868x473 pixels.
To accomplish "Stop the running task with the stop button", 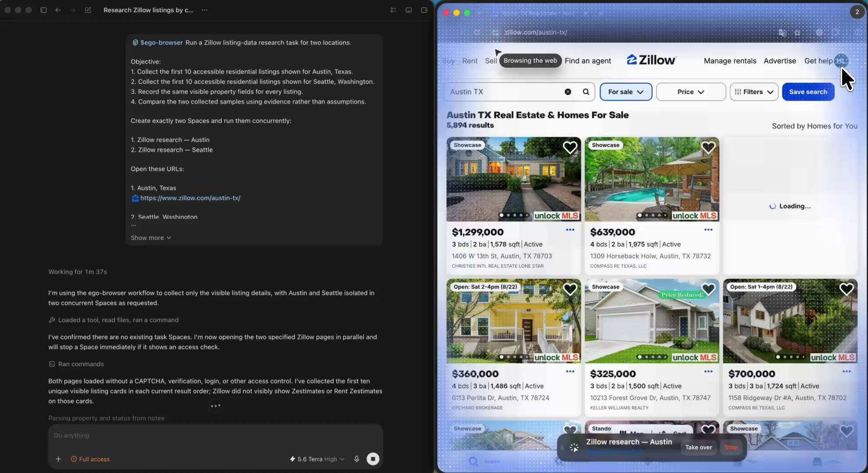I will click(x=373, y=459).
